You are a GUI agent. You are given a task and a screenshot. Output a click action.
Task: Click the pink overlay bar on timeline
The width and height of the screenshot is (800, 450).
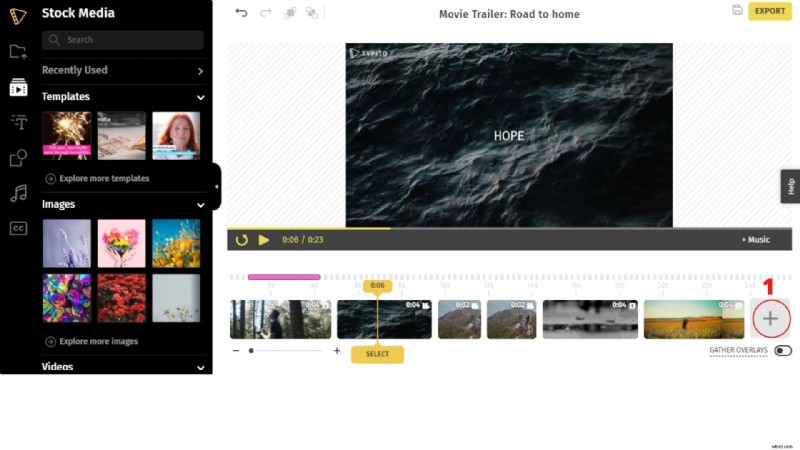pyautogui.click(x=284, y=277)
